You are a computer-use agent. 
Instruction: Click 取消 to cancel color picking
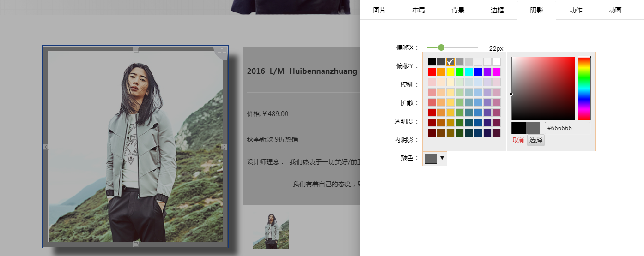[x=518, y=140]
